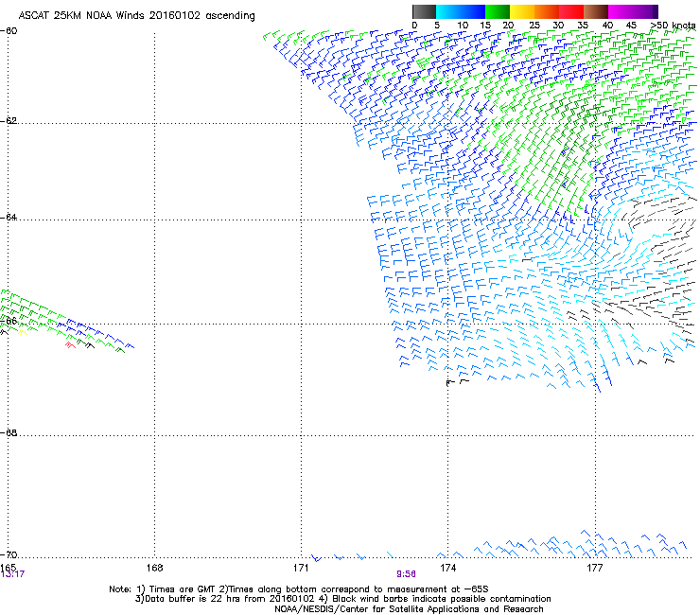Click the longitude label '174'

click(x=447, y=568)
